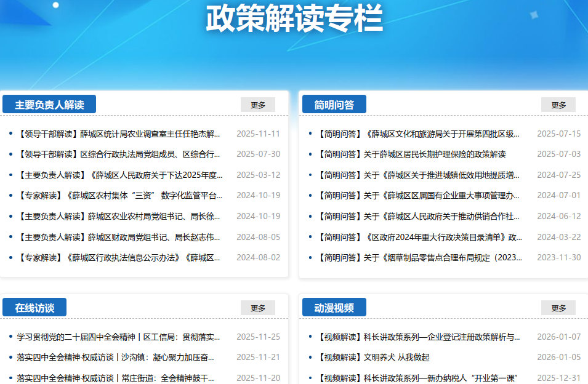This screenshot has width=588, height=384.
Task: Open 区综合行政执法局党组成员 interpretation article
Action: click(x=119, y=154)
